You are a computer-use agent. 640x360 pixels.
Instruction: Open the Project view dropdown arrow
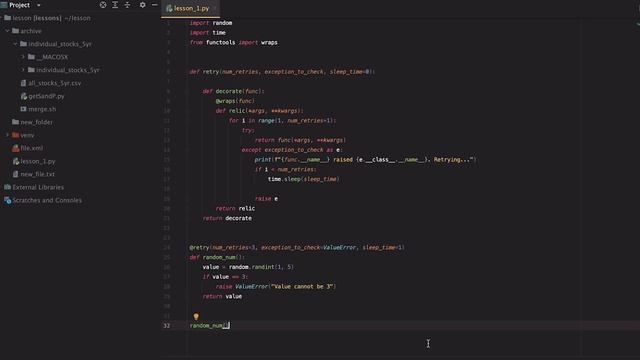[39, 5]
